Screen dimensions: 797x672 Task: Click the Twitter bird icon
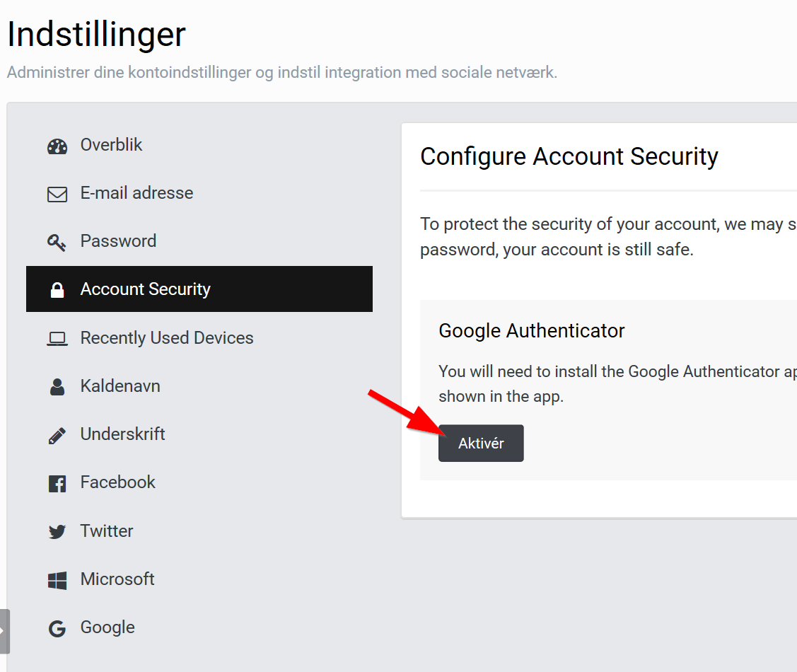coord(57,532)
